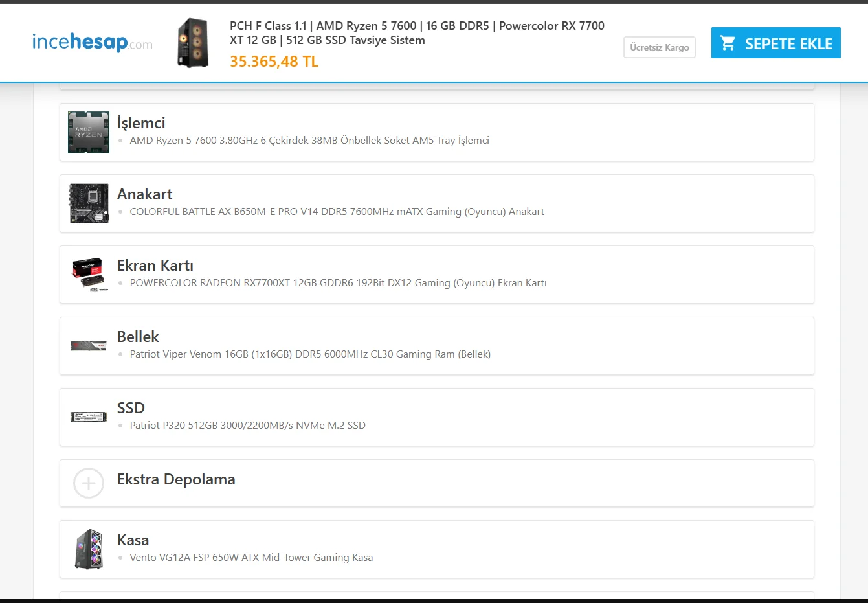Click the Patriot P320 SSD thumbnail
The image size is (868, 603).
point(89,417)
